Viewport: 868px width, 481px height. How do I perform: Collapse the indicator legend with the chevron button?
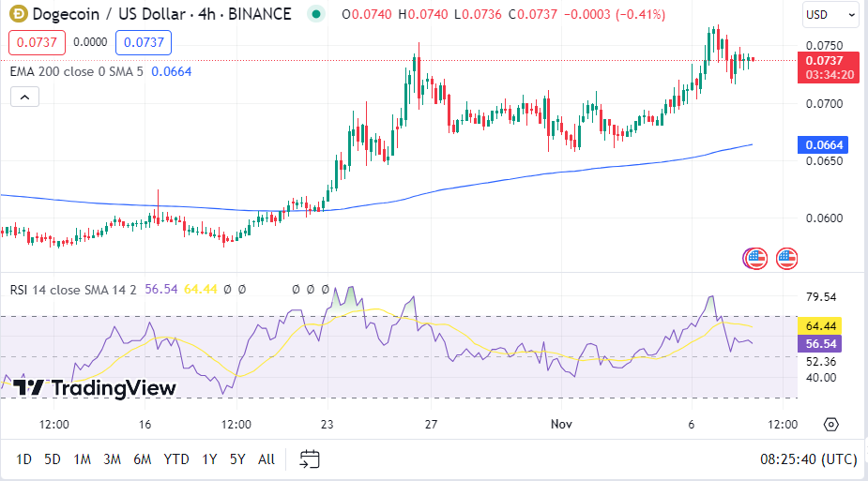pos(24,98)
